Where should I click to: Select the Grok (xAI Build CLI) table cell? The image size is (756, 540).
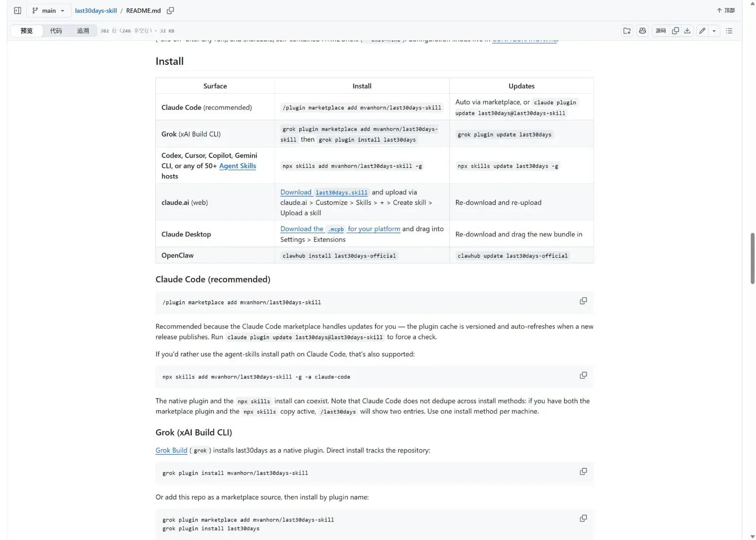215,134
